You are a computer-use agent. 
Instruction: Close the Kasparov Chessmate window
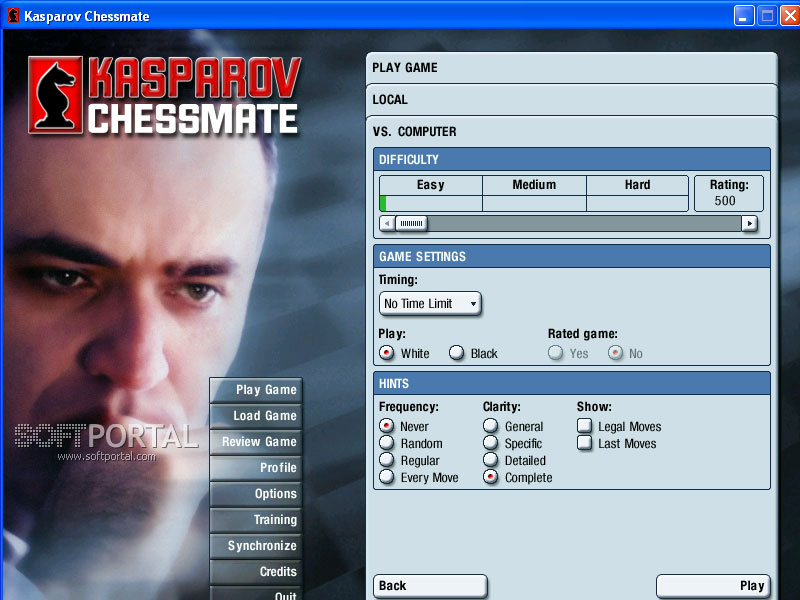(x=790, y=16)
